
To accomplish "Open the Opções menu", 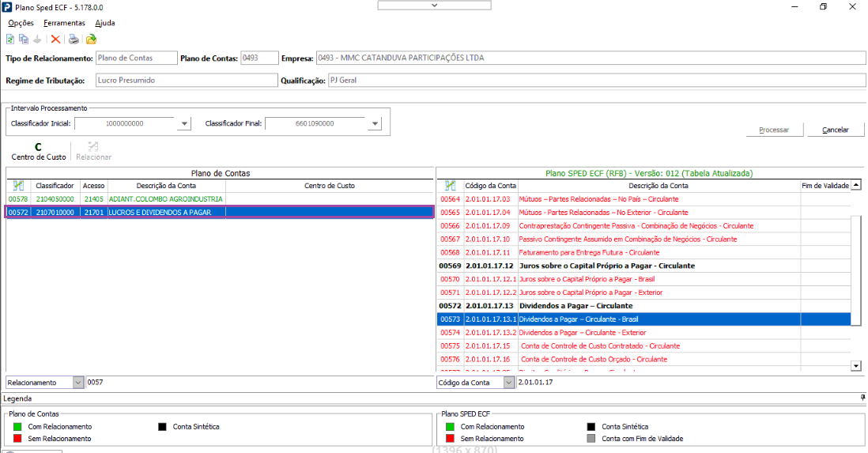I will tap(21, 23).
